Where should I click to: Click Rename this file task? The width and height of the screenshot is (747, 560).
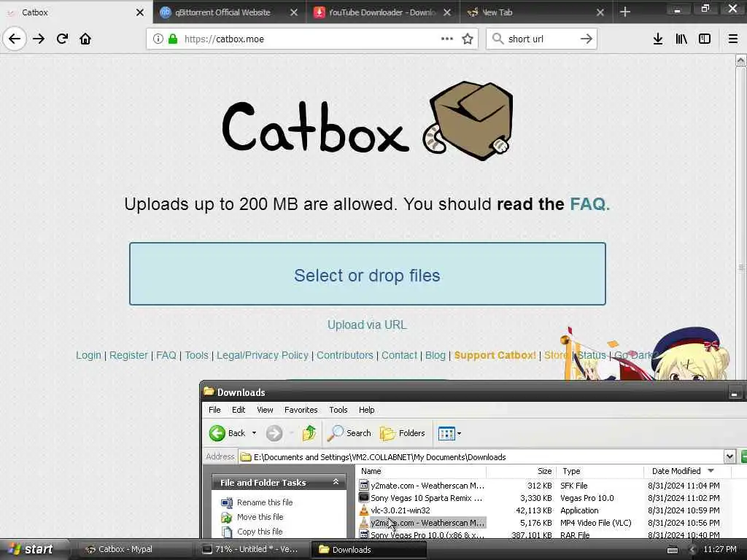264,502
